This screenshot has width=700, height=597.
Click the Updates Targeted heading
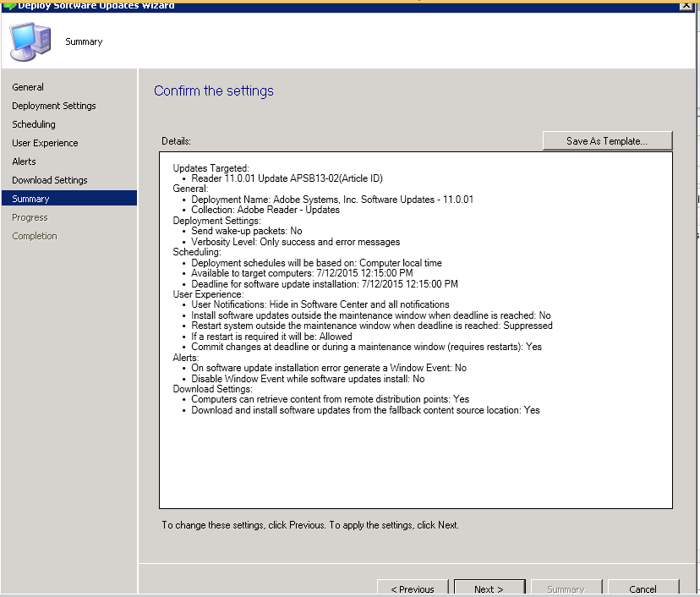pyautogui.click(x=211, y=168)
